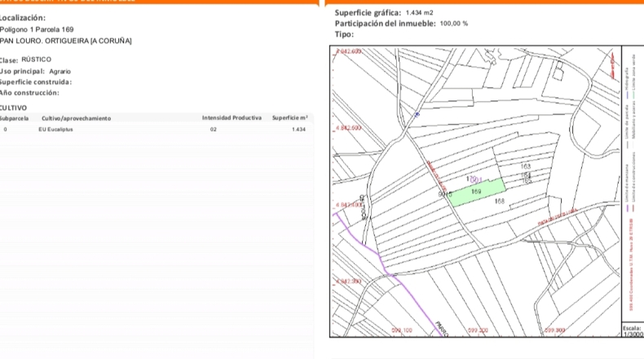This screenshot has width=644, height=359.
Task: Click the 'Clase:' label
Action: coord(9,60)
